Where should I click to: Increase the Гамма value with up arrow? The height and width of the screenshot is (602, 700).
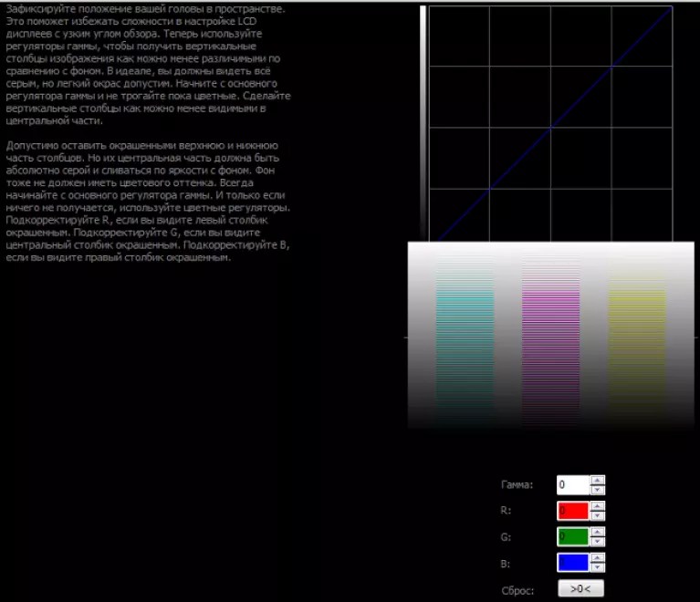point(597,480)
